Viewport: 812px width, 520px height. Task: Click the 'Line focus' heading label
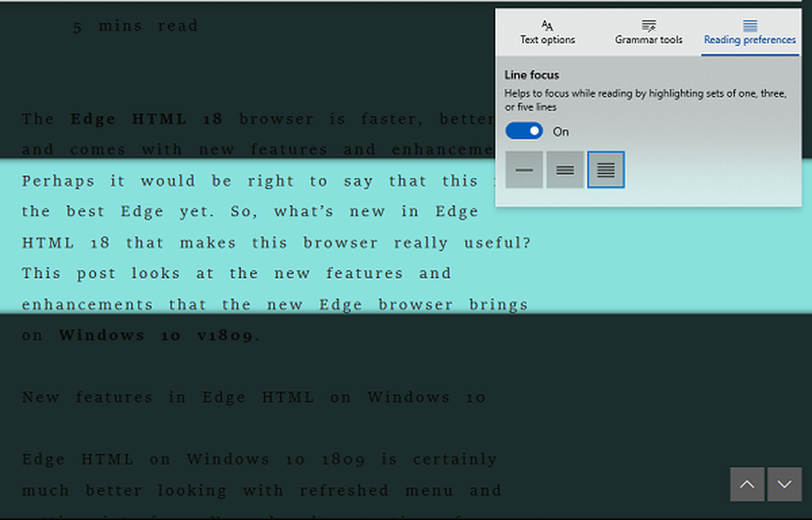pyautogui.click(x=532, y=75)
